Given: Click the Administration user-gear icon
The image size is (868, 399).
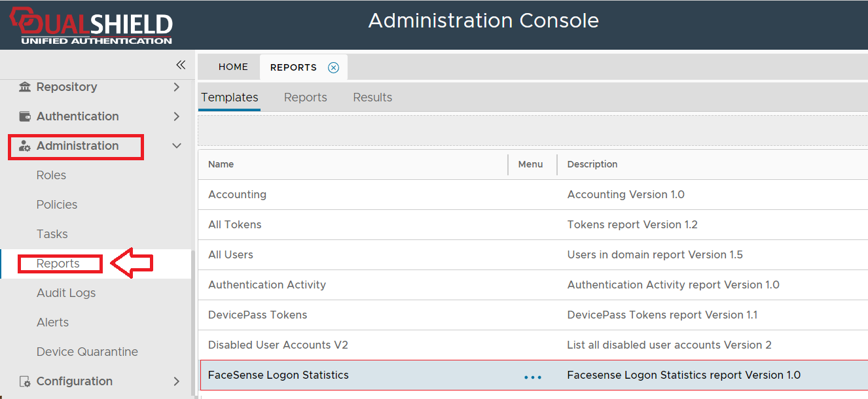Looking at the screenshot, I should [25, 146].
